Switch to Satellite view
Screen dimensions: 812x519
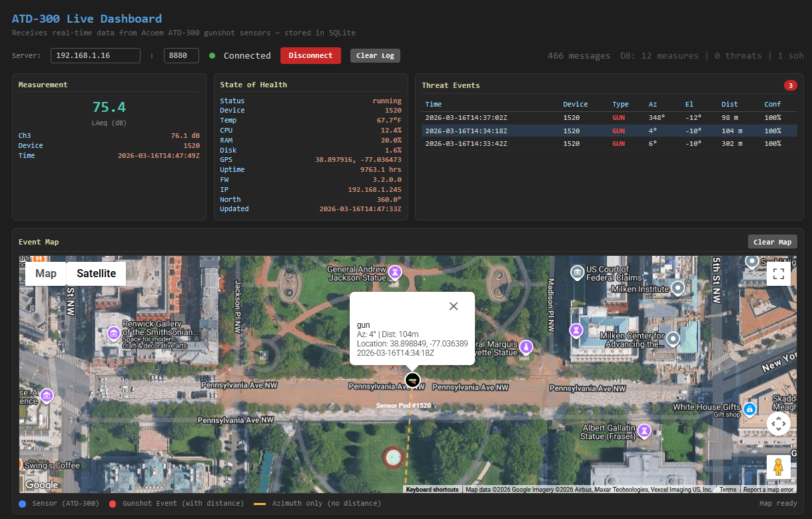pos(95,273)
